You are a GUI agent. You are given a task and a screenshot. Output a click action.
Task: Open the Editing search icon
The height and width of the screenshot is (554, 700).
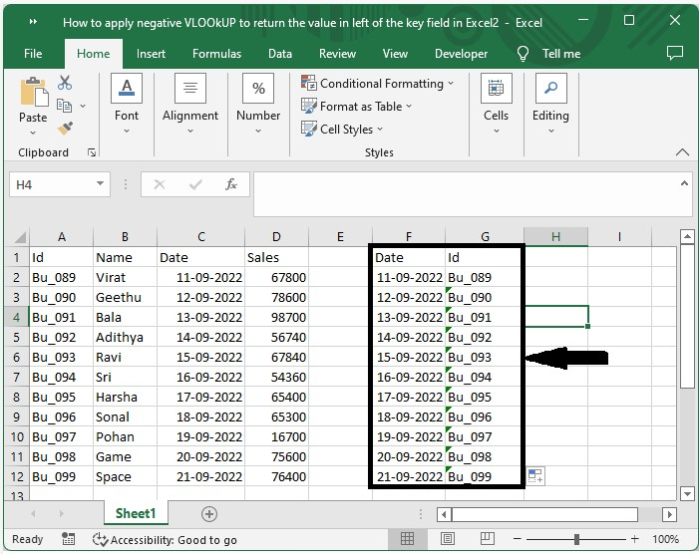550,90
